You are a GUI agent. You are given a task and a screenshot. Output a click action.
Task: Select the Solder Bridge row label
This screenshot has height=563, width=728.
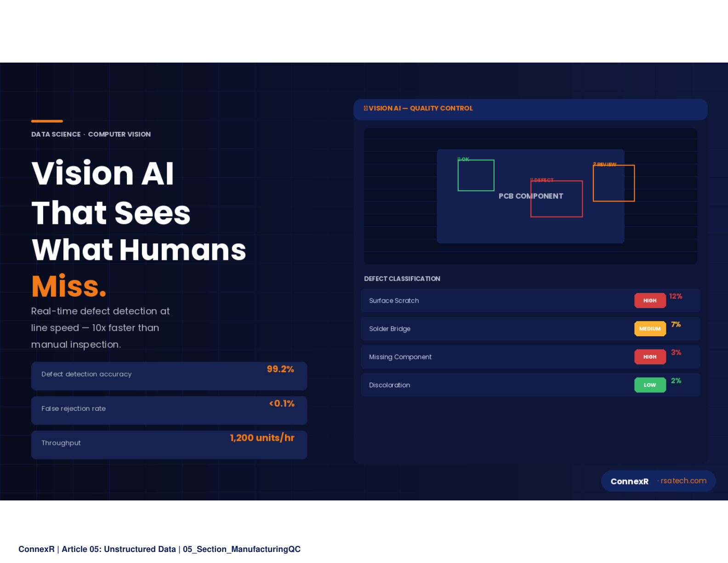pyautogui.click(x=390, y=328)
